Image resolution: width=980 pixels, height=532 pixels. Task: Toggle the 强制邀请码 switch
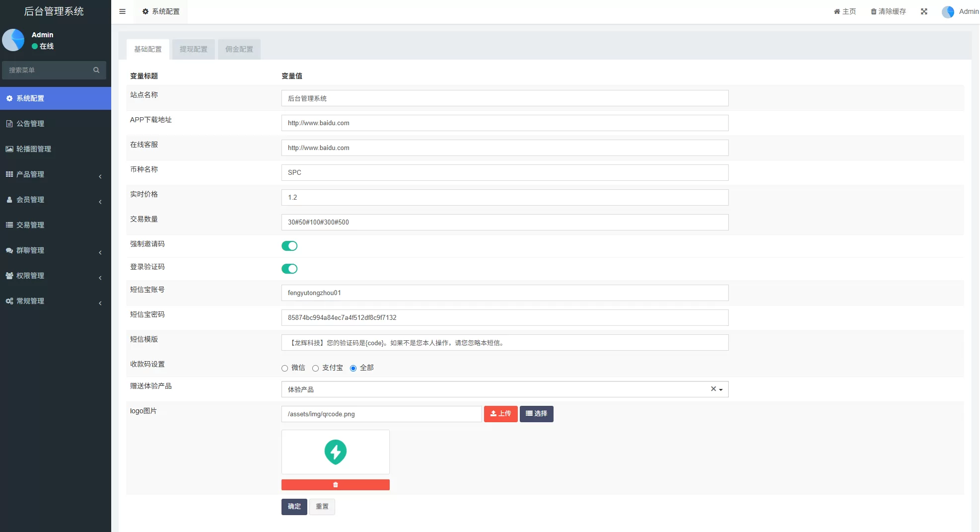pyautogui.click(x=289, y=246)
